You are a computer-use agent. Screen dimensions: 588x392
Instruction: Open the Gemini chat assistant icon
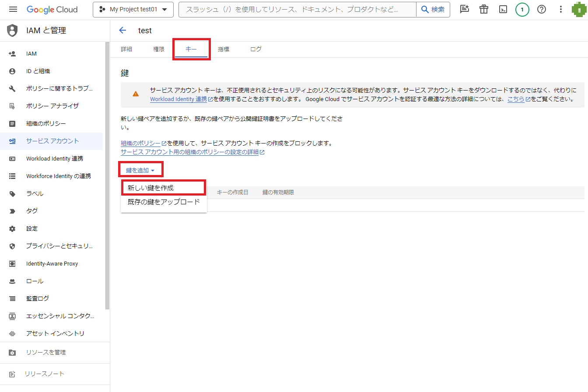[x=465, y=10]
